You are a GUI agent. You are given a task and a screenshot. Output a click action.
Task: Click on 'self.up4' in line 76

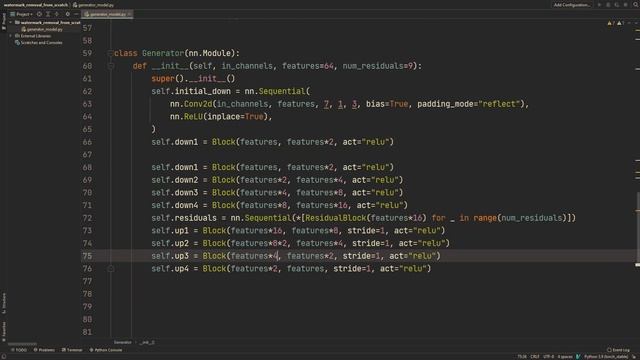170,269
